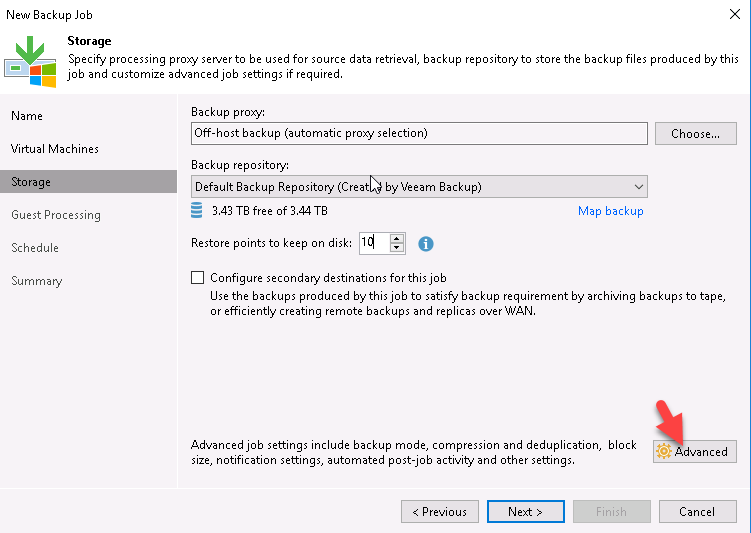This screenshot has width=751, height=533.
Task: Expand the Backup repository dropdown
Action: tap(638, 187)
